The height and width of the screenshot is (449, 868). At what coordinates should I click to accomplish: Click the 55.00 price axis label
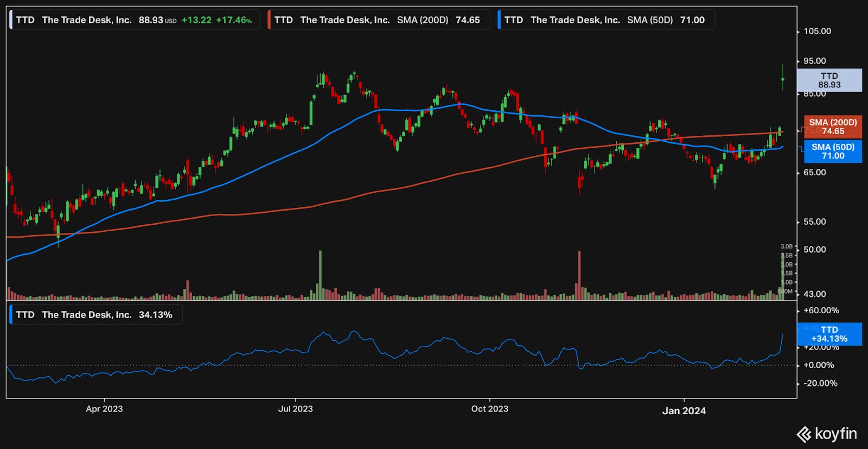(x=815, y=222)
